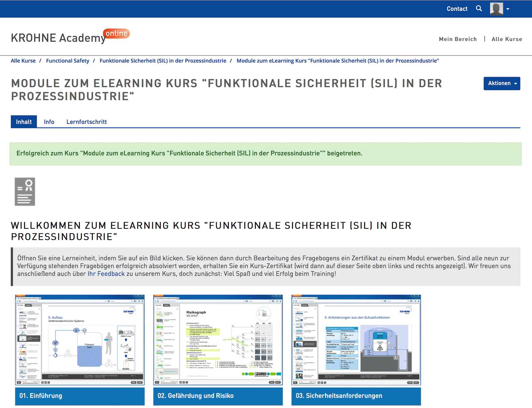Open the Contact link
Image resolution: width=532 pixels, height=408 pixels.
[x=457, y=9]
